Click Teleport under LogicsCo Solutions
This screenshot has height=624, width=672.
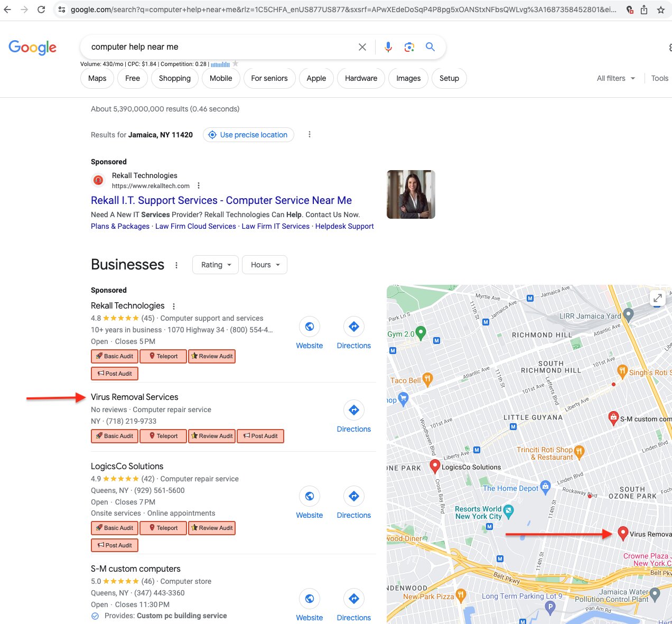(x=163, y=528)
